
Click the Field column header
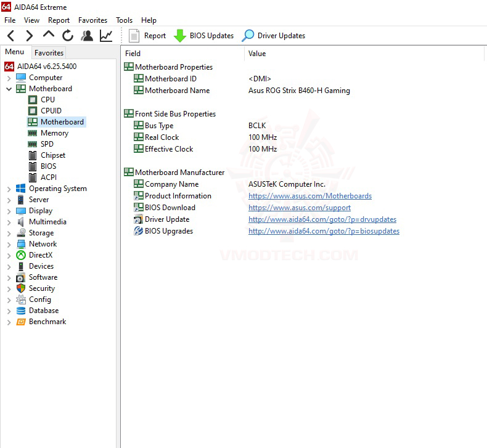(183, 54)
